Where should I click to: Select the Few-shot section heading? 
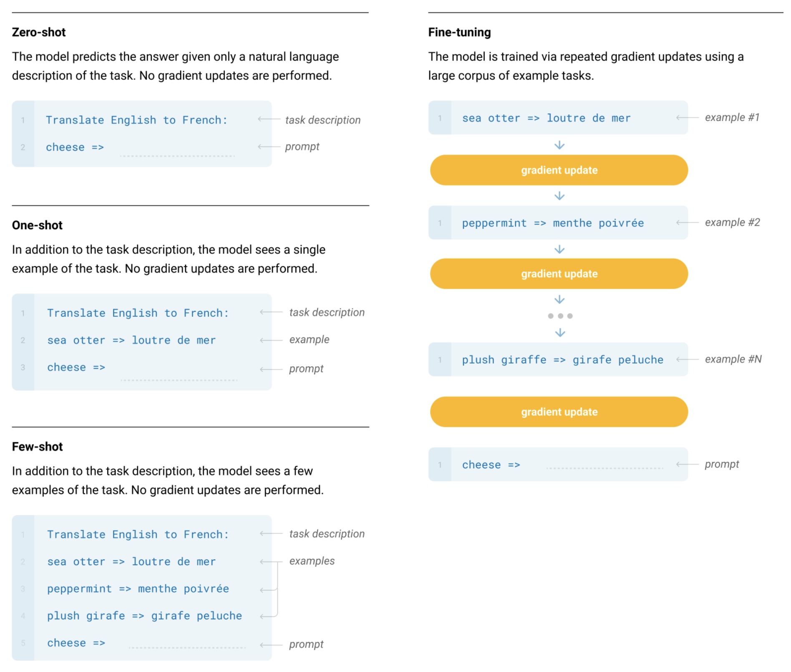[x=37, y=447]
